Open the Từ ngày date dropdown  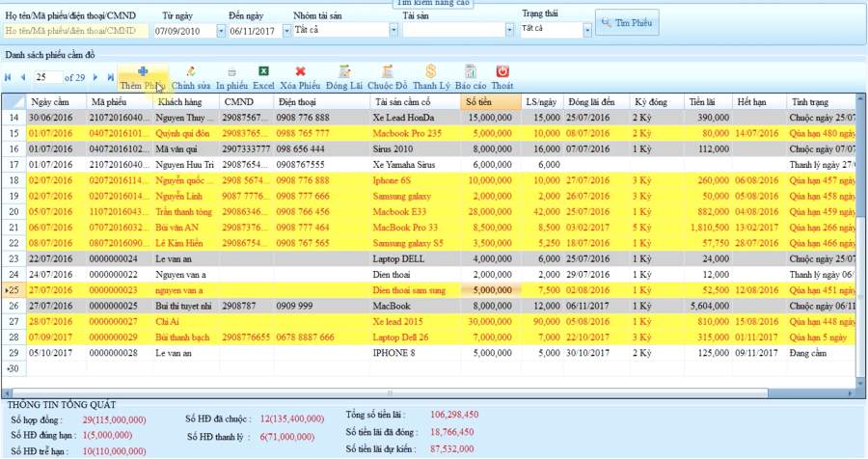click(x=221, y=31)
